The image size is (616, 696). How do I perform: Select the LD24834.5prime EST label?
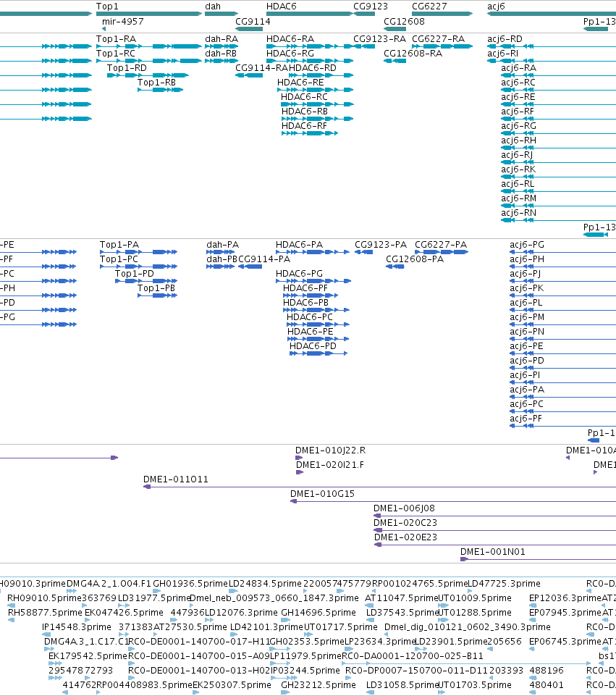[265, 583]
